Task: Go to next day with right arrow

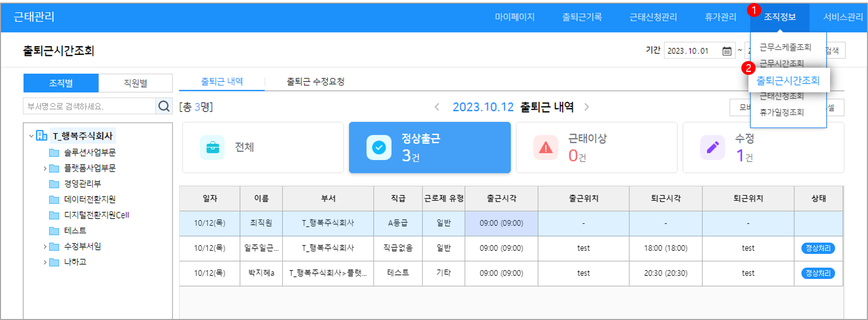Action: coord(586,107)
